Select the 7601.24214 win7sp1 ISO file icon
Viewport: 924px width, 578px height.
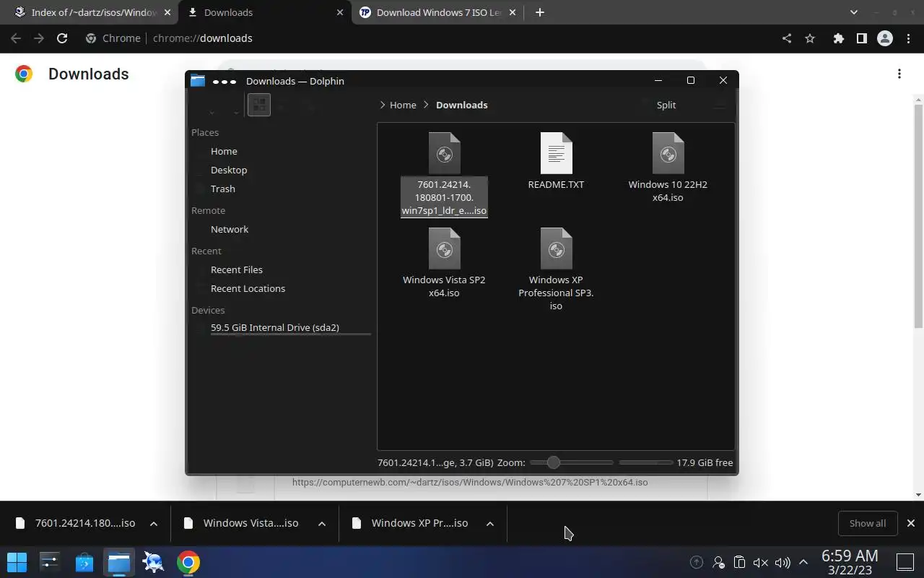(x=444, y=152)
